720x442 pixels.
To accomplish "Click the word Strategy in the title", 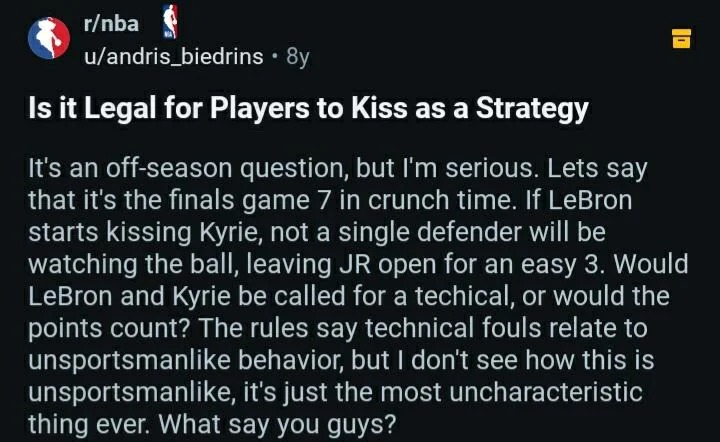I will click(x=532, y=109).
